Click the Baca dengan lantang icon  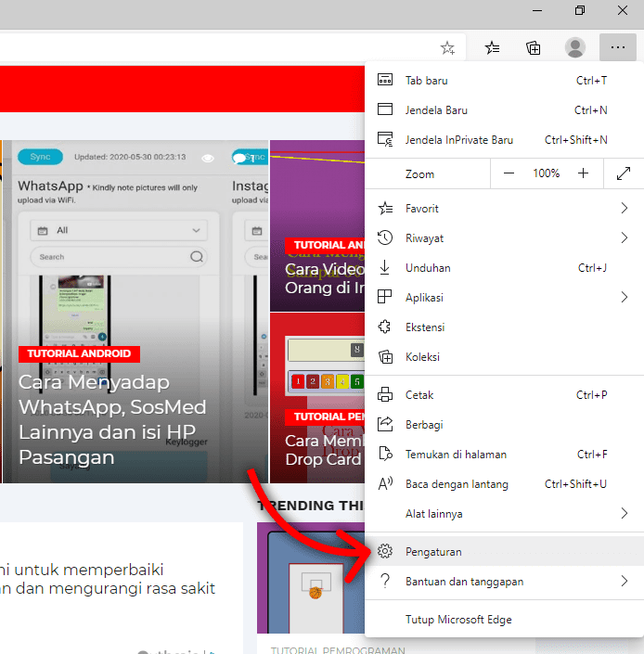(x=385, y=484)
